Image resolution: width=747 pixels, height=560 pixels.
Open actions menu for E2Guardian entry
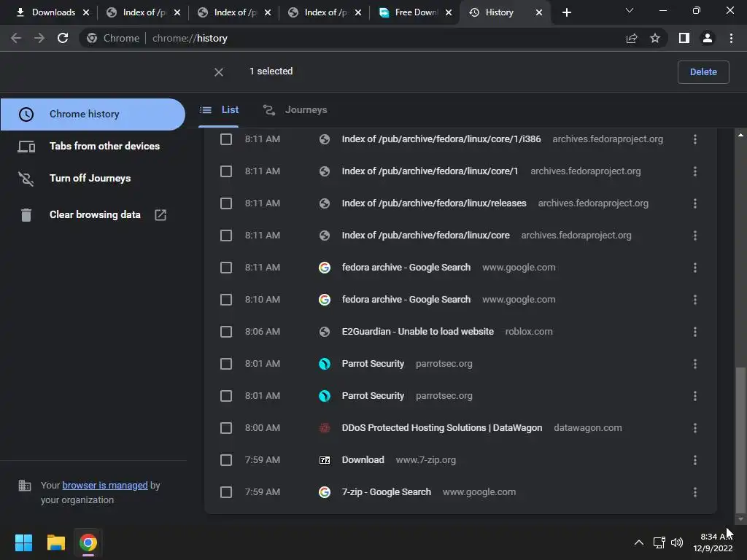click(695, 332)
